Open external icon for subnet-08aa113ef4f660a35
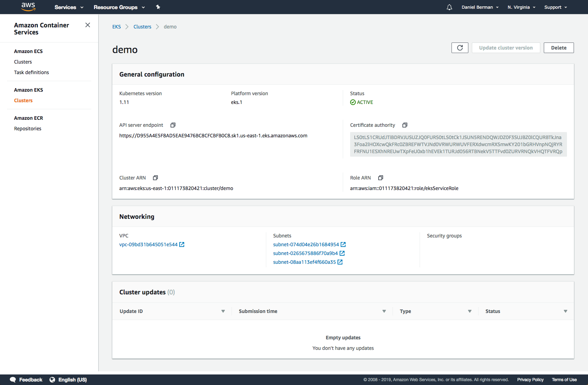The image size is (588, 385). [x=340, y=262]
